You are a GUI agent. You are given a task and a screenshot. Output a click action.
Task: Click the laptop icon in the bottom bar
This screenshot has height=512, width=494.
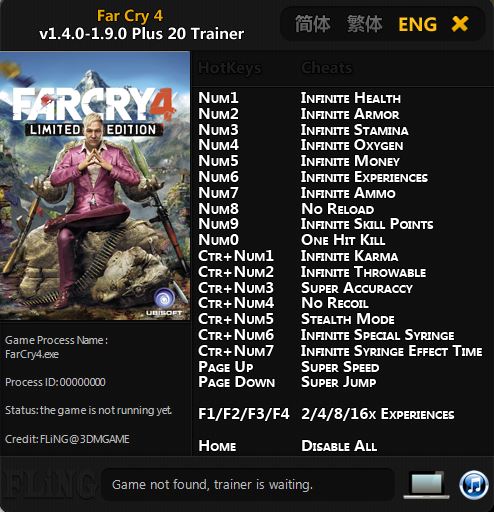click(x=426, y=485)
